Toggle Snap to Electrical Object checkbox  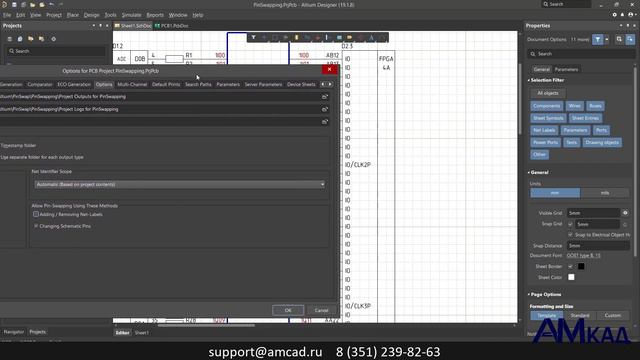pyautogui.click(x=570, y=235)
